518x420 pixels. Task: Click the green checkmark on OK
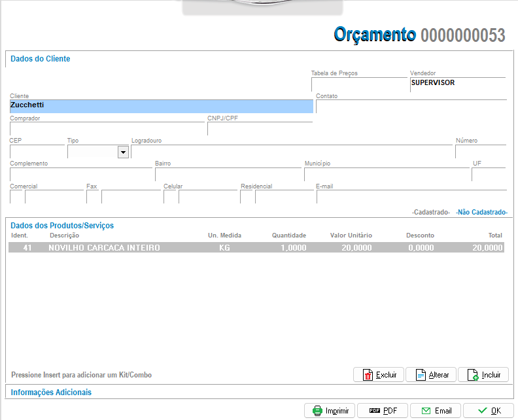[x=483, y=411]
